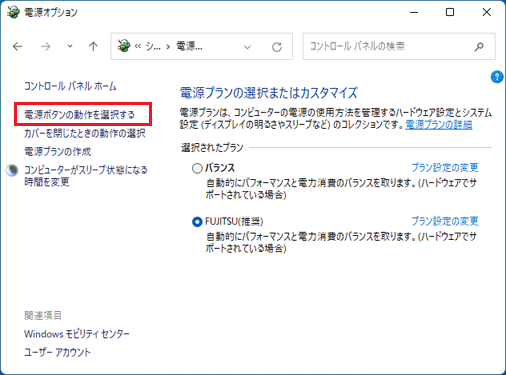Click the power options icon in title bar
This screenshot has height=375, width=506.
coord(13,12)
